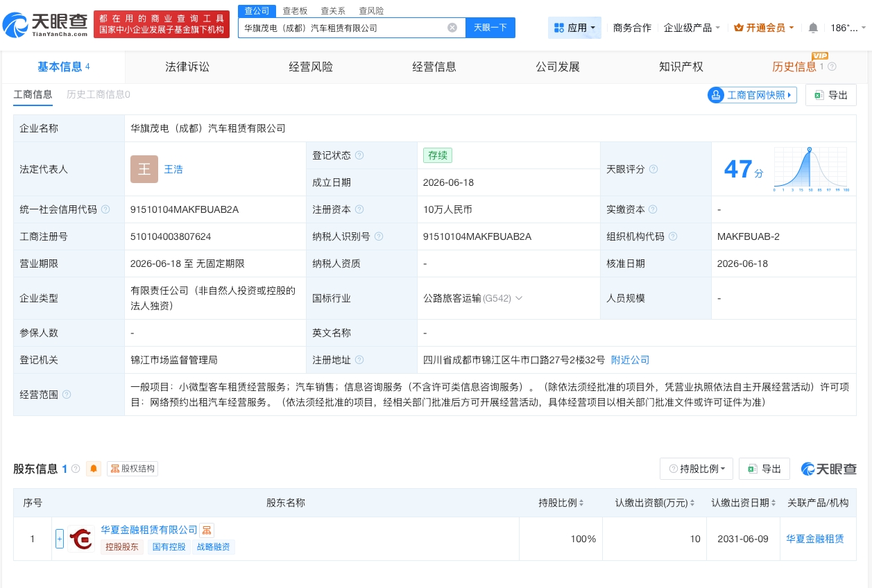Open the account menu 186*...

tap(848, 28)
